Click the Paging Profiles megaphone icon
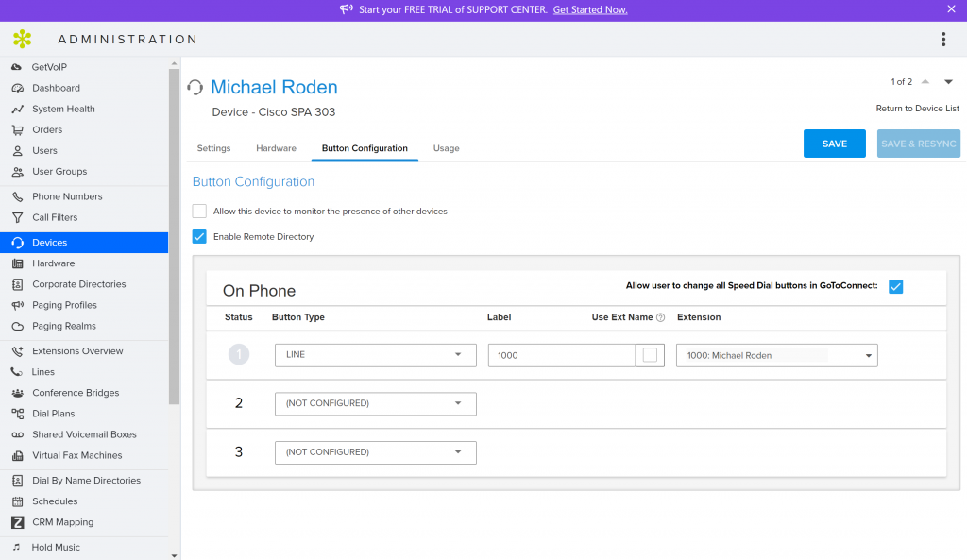The width and height of the screenshot is (967, 560). (x=17, y=305)
